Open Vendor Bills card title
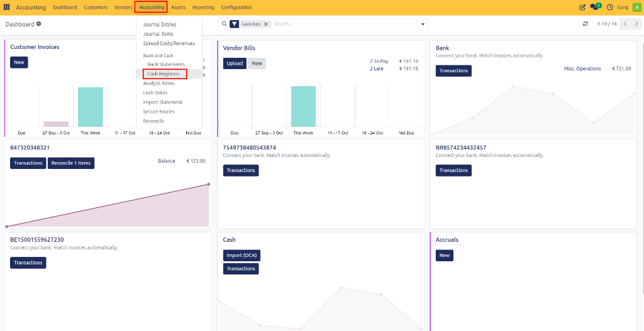This screenshot has width=644, height=331. click(239, 48)
